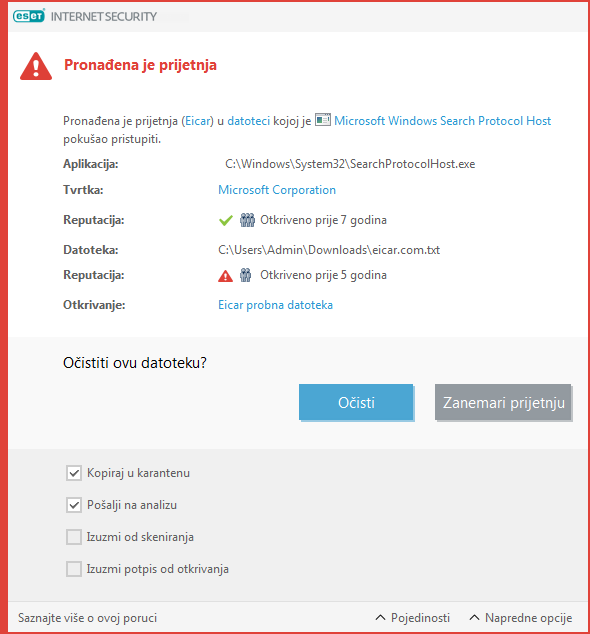This screenshot has height=634, width=590.
Task: Collapse the Pojedinosti section
Action: pos(413,618)
